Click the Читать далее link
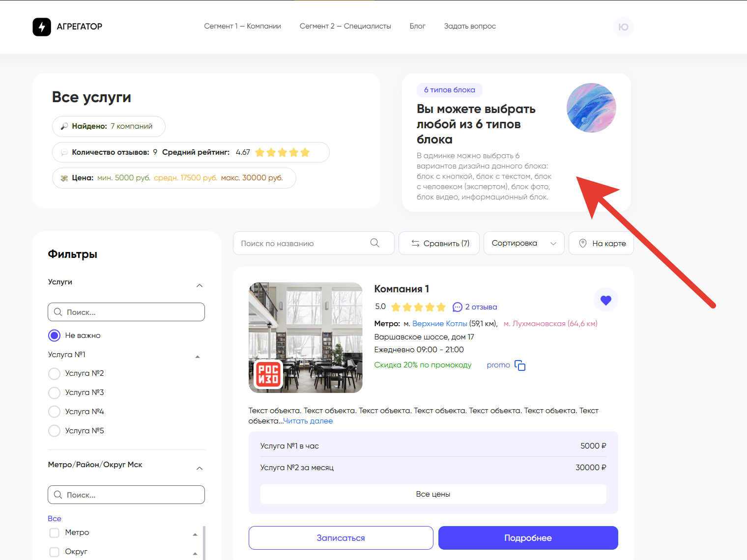This screenshot has height=560, width=747. (308, 421)
